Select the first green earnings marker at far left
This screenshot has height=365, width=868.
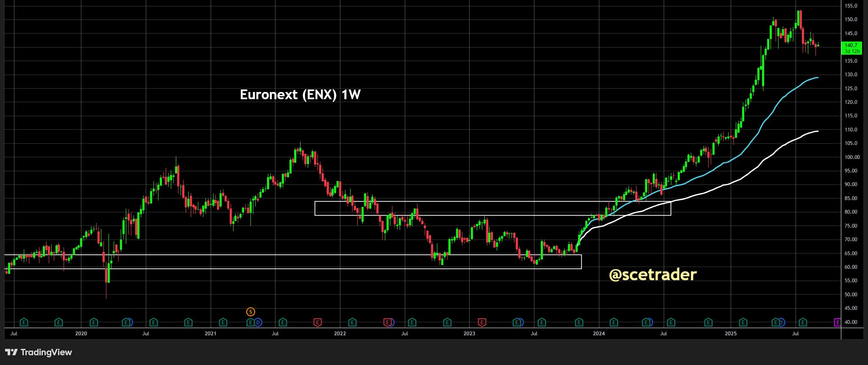point(24,323)
